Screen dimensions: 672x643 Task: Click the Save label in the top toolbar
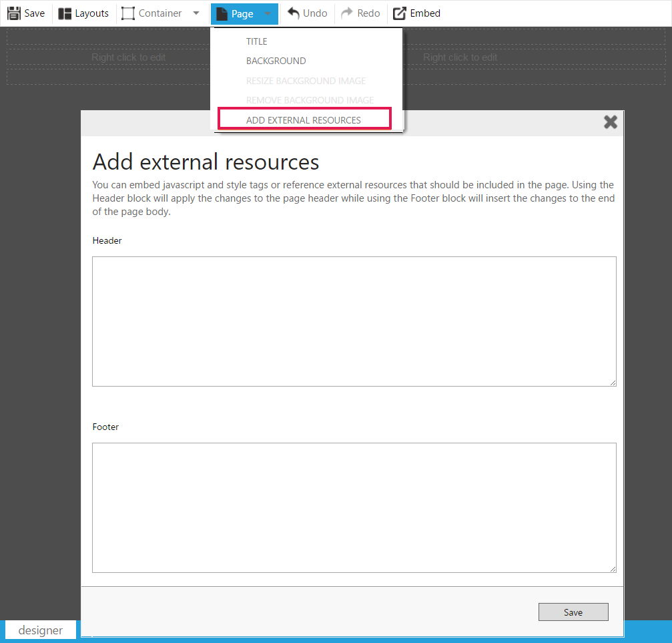coord(34,13)
